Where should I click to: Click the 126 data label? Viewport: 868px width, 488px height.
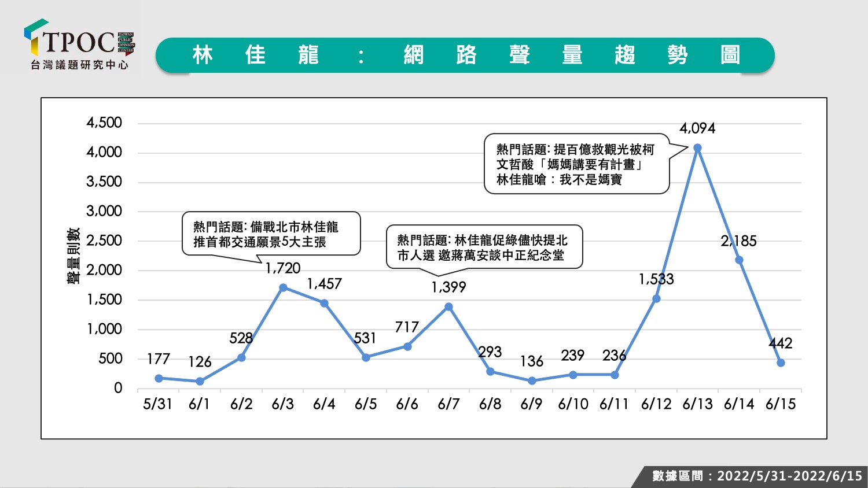(200, 362)
